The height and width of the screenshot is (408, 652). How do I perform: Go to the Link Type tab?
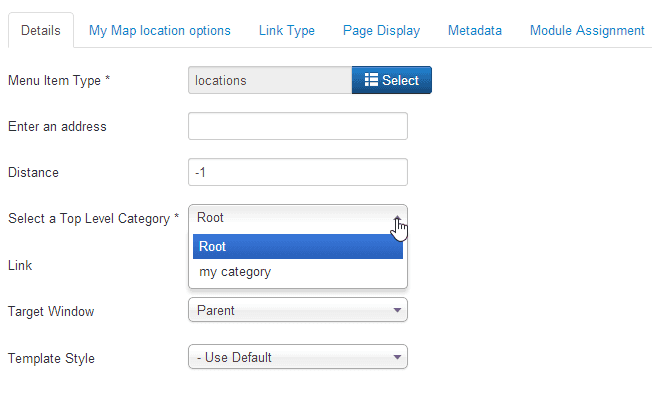287,31
